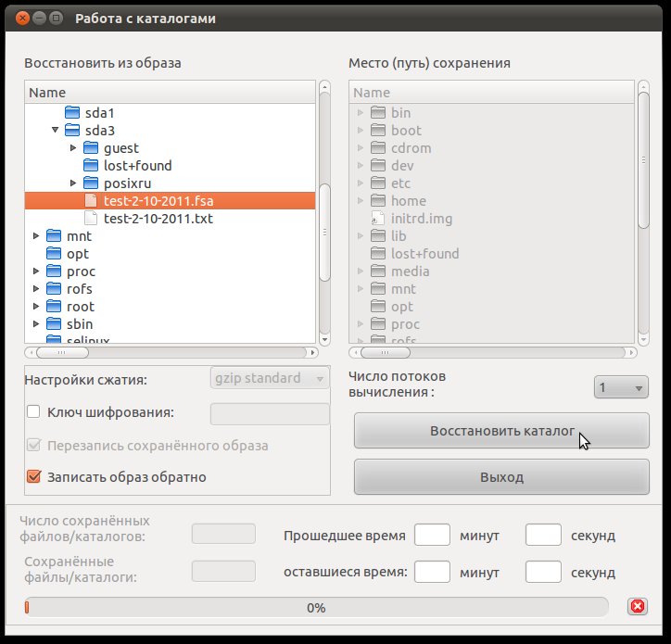Image resolution: width=671 pixels, height=644 pixels.
Task: Click the 0% progress bar
Action: click(316, 608)
